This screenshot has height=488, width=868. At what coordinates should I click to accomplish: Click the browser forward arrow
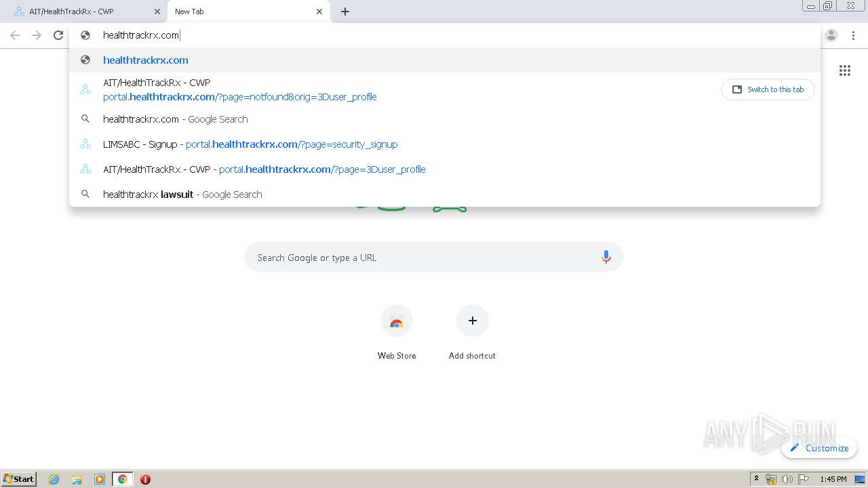click(37, 35)
